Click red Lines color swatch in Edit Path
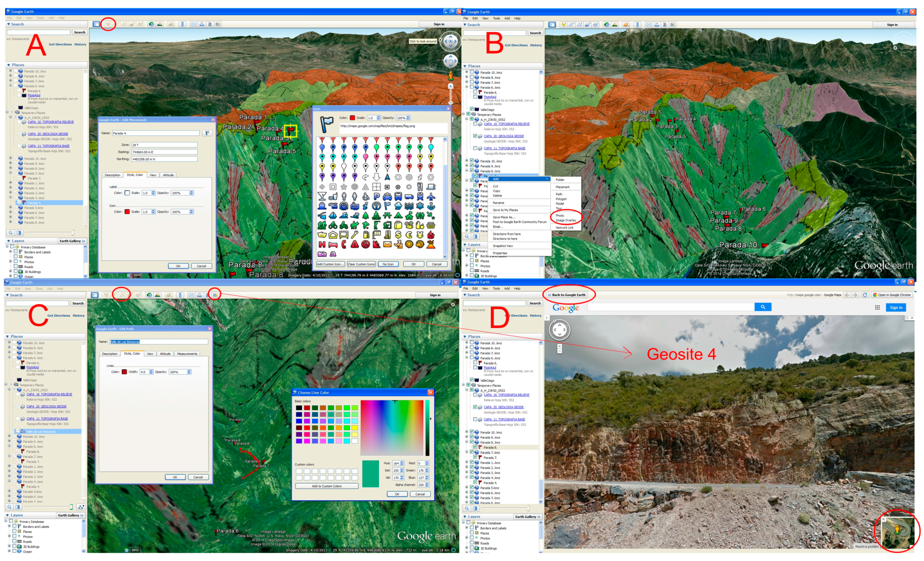Screen dimensions: 924x561 click(x=124, y=372)
